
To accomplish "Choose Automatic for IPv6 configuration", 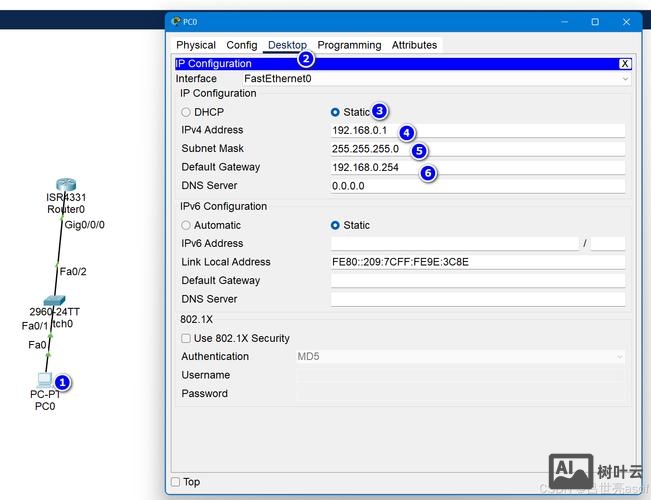I will (186, 225).
